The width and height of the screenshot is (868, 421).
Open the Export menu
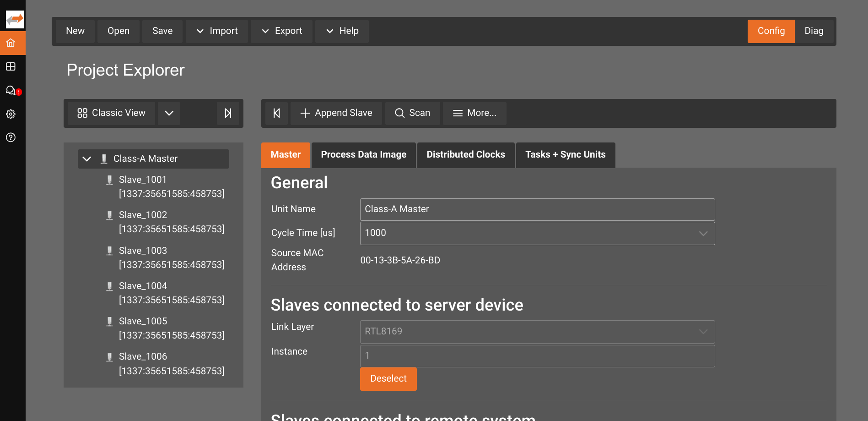click(281, 31)
